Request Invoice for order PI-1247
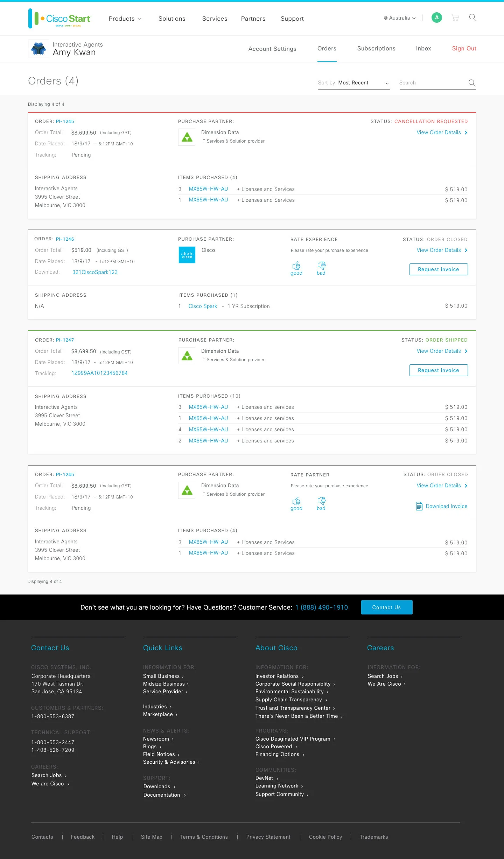Viewport: 504px width, 859px height. [x=439, y=370]
